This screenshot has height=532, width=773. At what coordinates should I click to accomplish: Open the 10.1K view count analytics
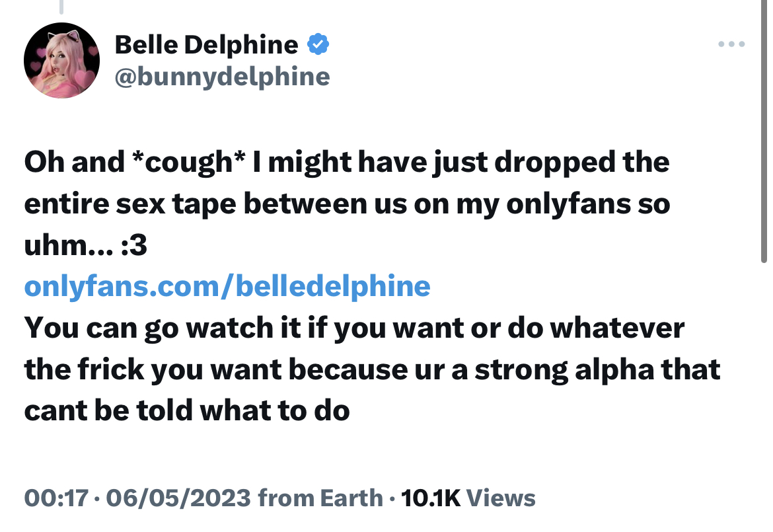[x=430, y=498]
